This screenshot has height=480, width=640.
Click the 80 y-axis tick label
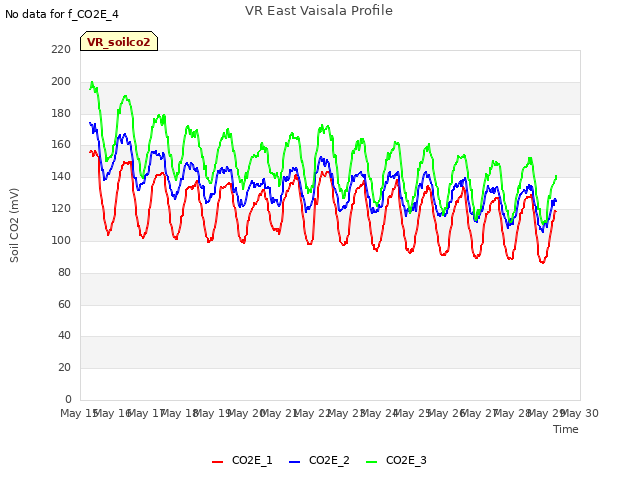click(x=64, y=272)
